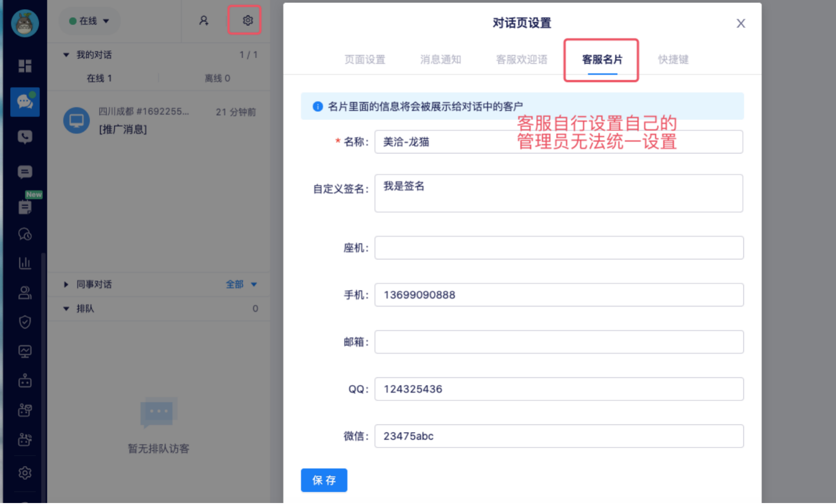
Task: Click the 手机 input field
Action: tap(559, 295)
